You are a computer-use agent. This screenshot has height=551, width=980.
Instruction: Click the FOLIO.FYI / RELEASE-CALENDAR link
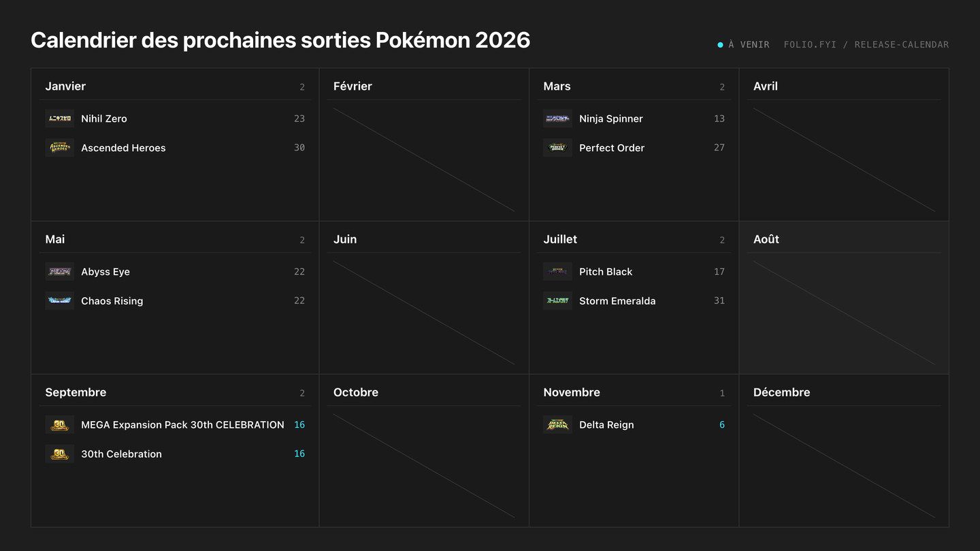point(866,45)
